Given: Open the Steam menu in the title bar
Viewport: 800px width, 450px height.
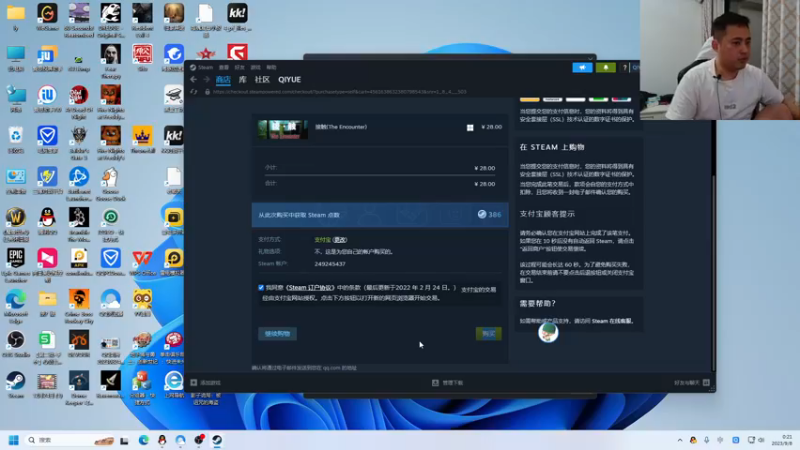Looking at the screenshot, I should [x=205, y=67].
